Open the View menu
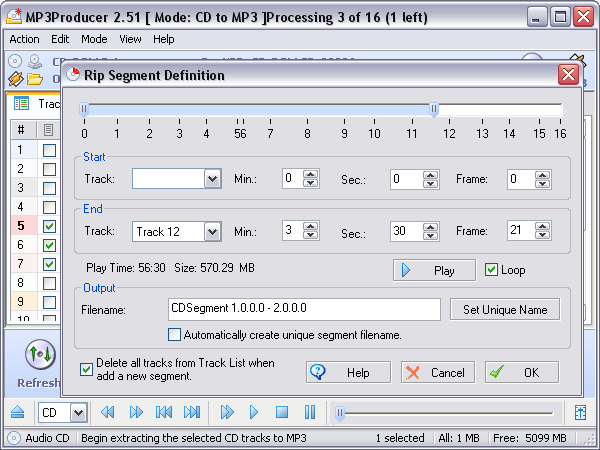 [x=130, y=39]
